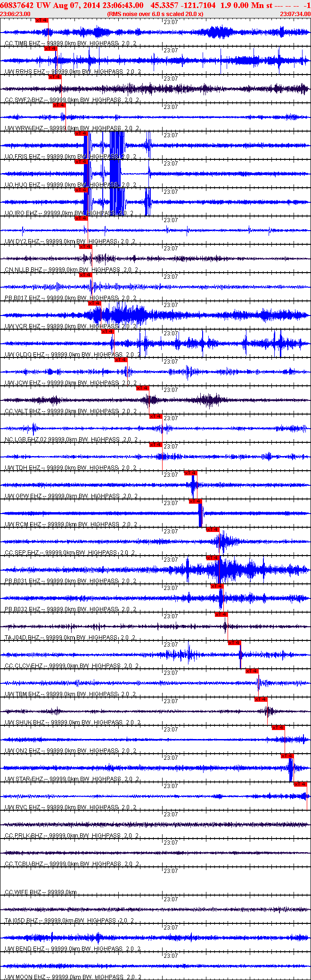Select the red pick marker on the UW.ON2 trace

tap(278, 728)
